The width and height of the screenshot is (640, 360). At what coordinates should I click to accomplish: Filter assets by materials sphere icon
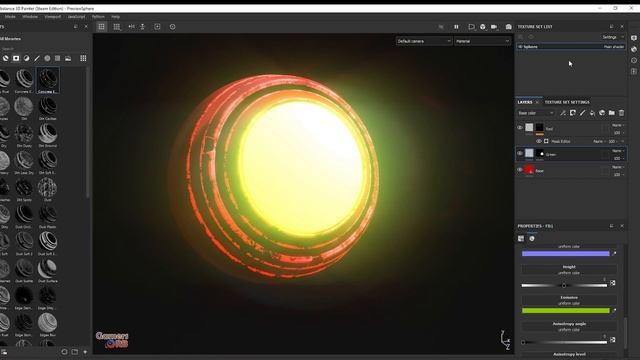point(6,58)
